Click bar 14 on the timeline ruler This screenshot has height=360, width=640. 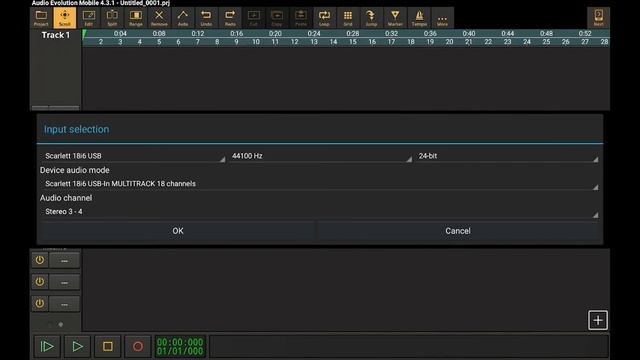point(333,42)
